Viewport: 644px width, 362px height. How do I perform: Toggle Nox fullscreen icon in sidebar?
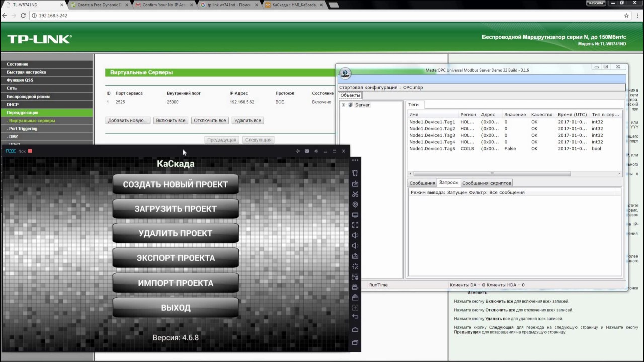click(355, 225)
